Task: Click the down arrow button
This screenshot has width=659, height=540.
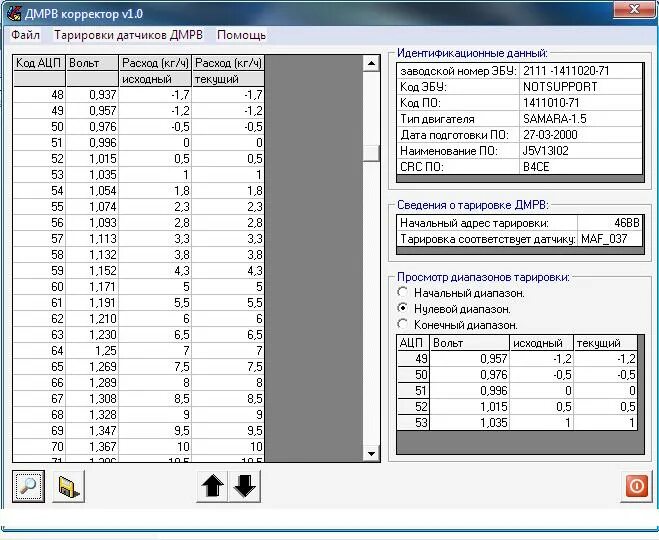Action: click(x=245, y=486)
